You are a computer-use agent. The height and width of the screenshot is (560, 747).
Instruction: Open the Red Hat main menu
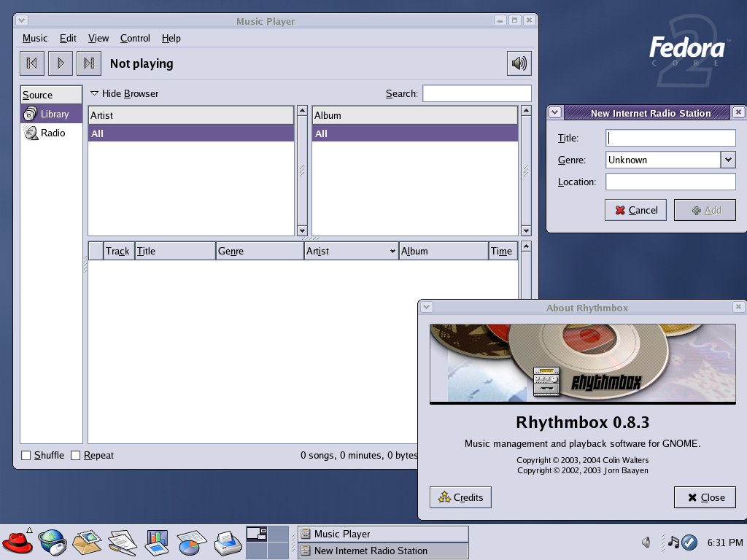click(17, 542)
